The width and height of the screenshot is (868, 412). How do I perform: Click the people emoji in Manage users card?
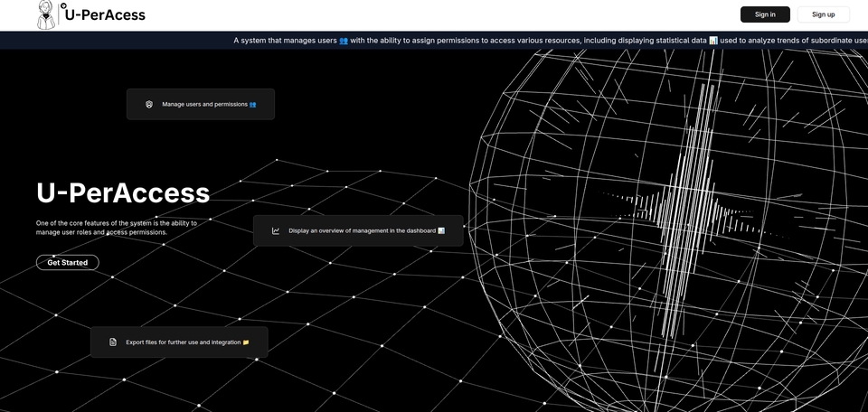252,105
